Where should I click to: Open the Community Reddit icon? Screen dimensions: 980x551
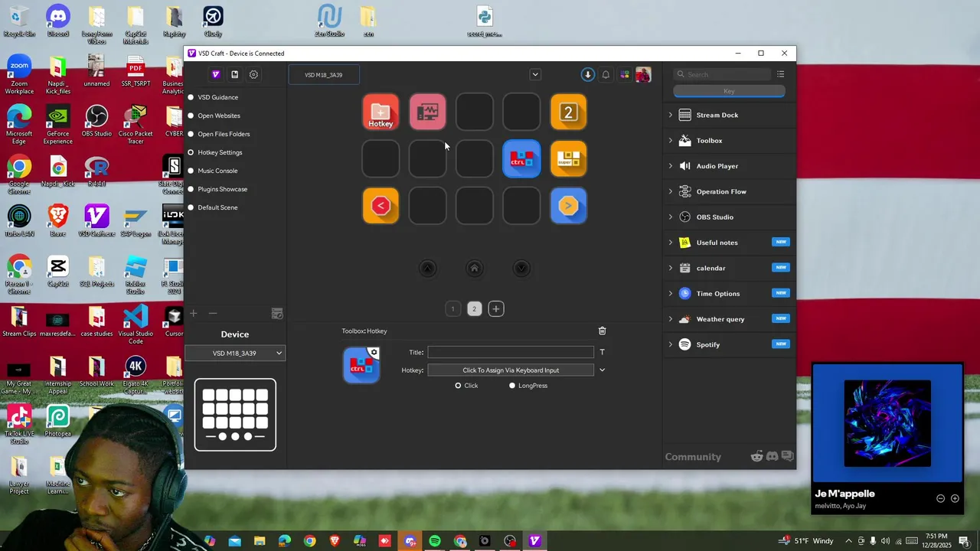tap(756, 457)
